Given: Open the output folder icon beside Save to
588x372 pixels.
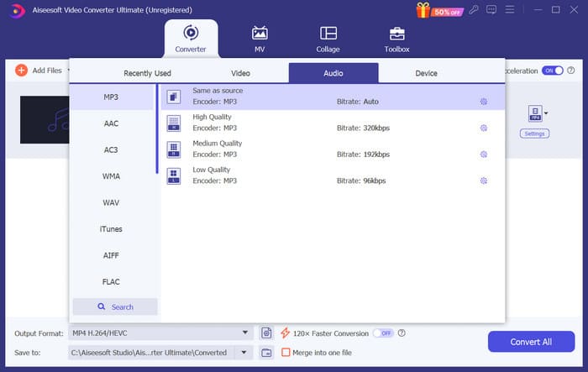Looking at the screenshot, I should (x=266, y=353).
